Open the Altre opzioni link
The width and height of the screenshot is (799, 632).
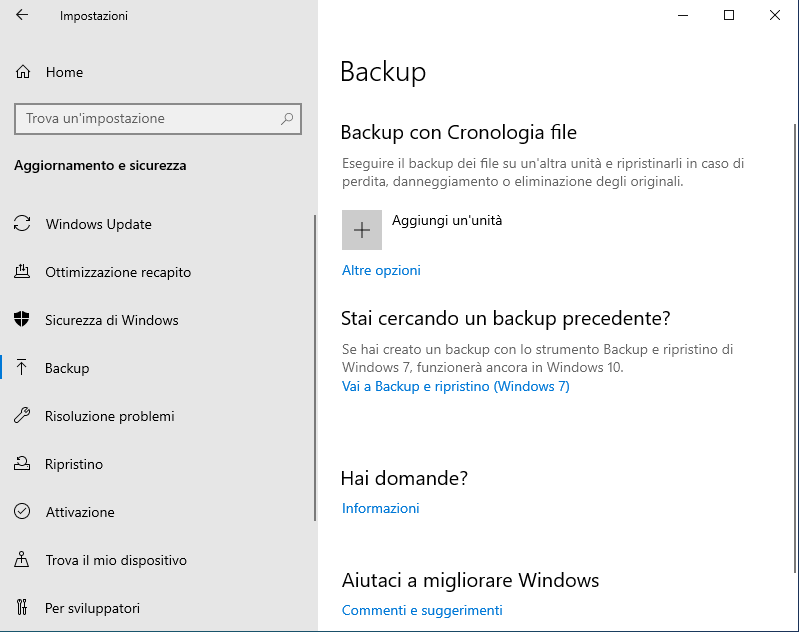click(381, 270)
